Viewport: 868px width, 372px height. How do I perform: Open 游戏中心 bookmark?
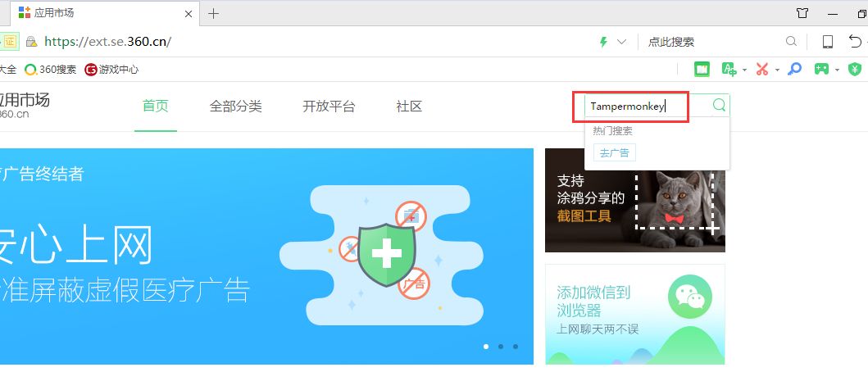coord(111,70)
